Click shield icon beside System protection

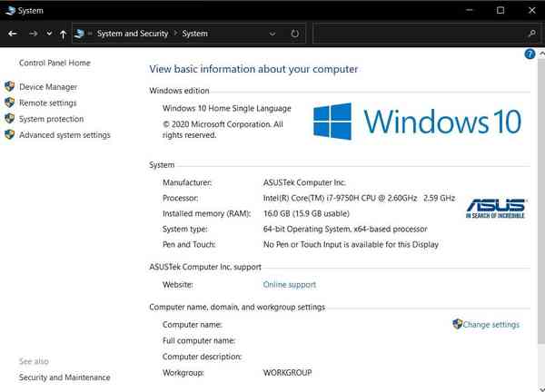pos(10,118)
